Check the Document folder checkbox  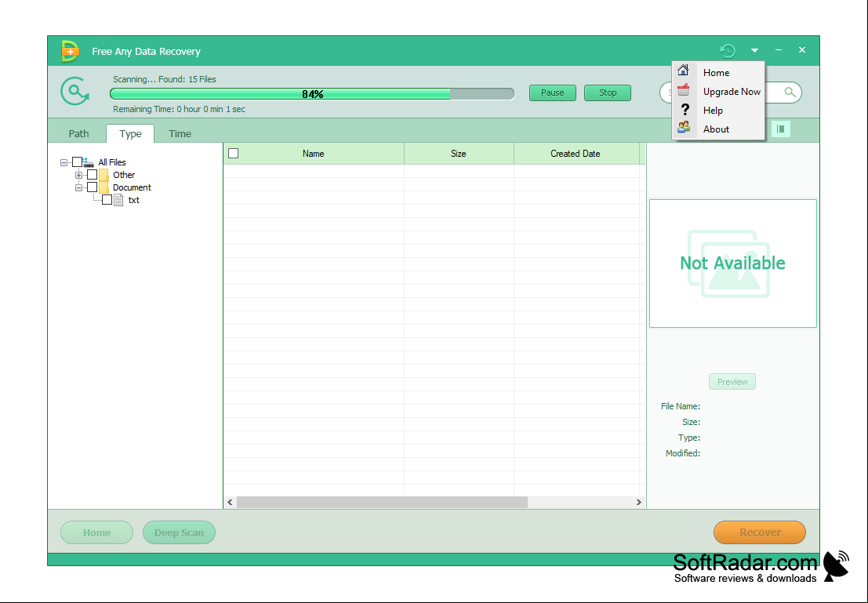point(92,187)
